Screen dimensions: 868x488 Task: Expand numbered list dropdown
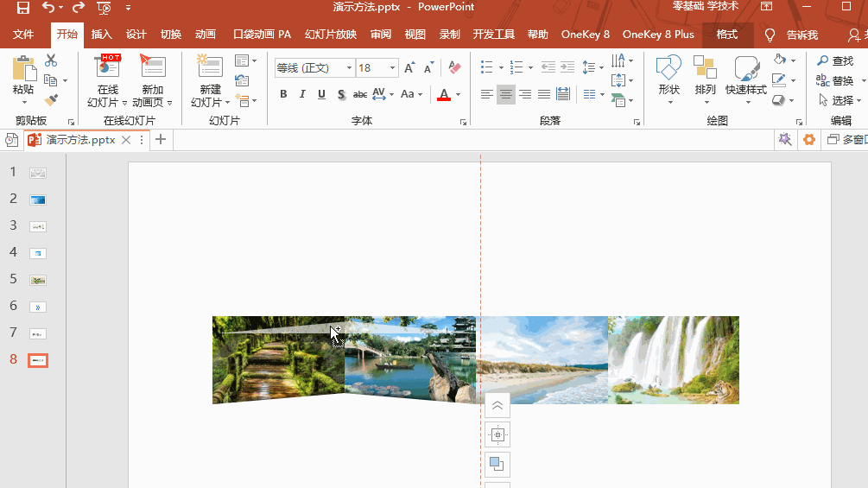pos(530,68)
